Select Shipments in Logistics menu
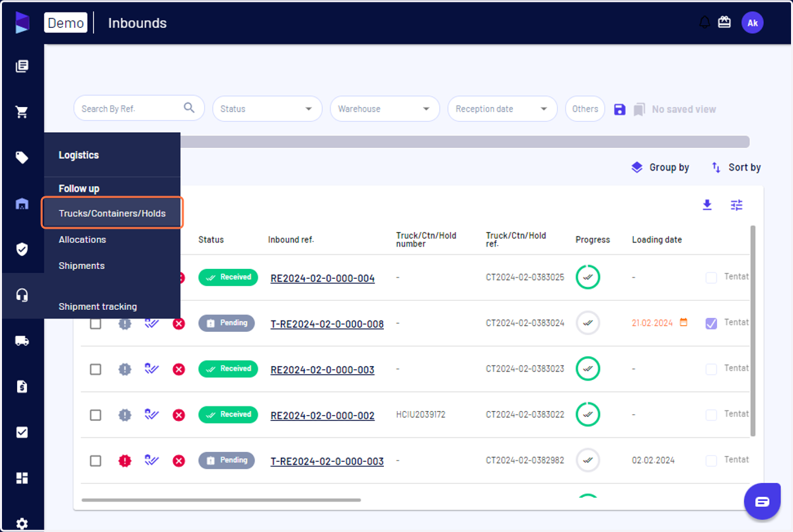793x532 pixels. point(82,266)
